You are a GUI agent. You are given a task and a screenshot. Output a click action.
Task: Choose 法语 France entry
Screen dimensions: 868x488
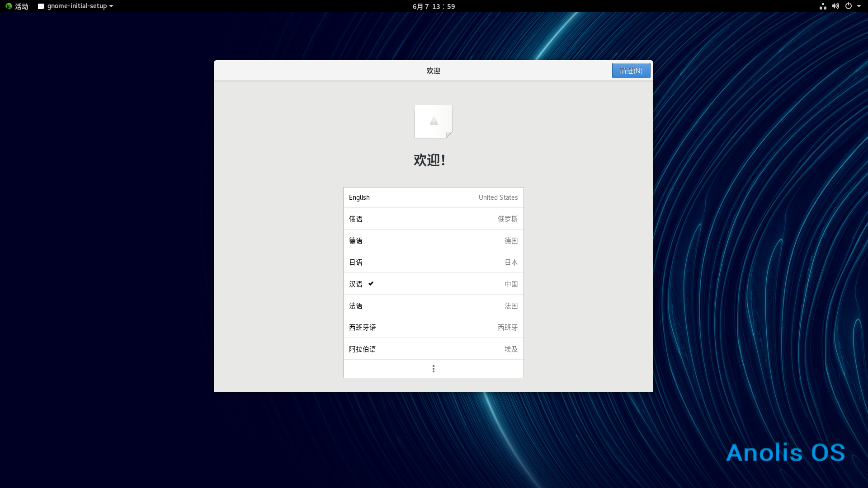[x=433, y=306]
